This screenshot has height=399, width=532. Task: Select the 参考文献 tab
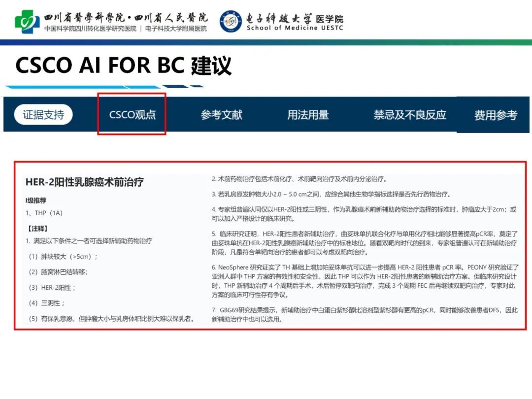(x=221, y=115)
